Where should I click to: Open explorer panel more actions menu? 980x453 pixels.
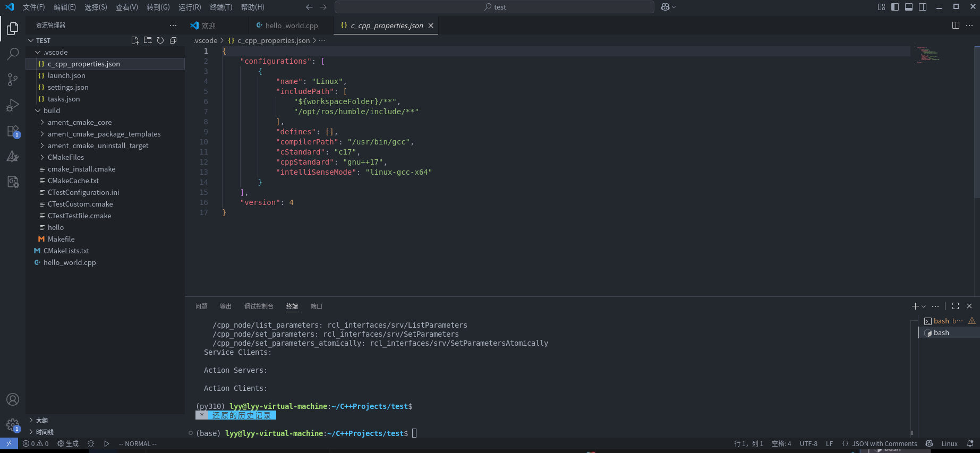173,25
